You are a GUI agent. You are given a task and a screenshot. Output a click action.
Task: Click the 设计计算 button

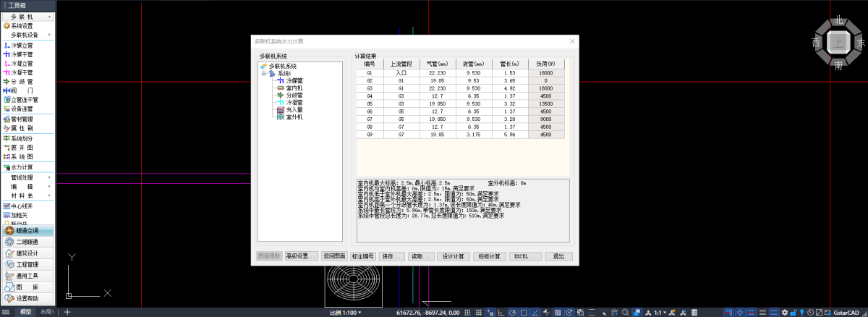[454, 256]
